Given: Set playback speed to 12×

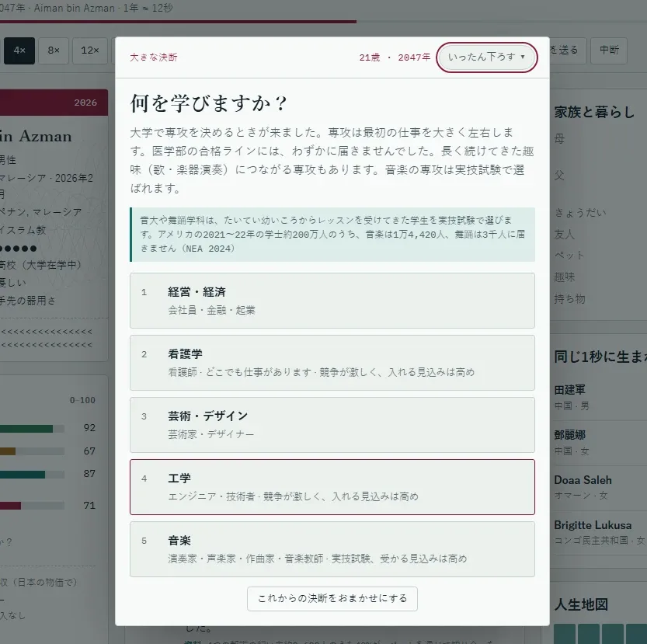Looking at the screenshot, I should point(90,50).
